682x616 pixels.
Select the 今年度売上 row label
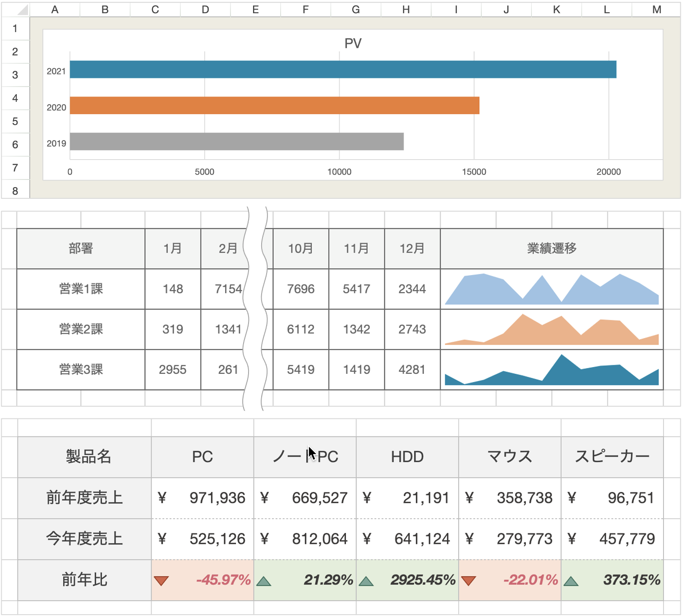[84, 539]
